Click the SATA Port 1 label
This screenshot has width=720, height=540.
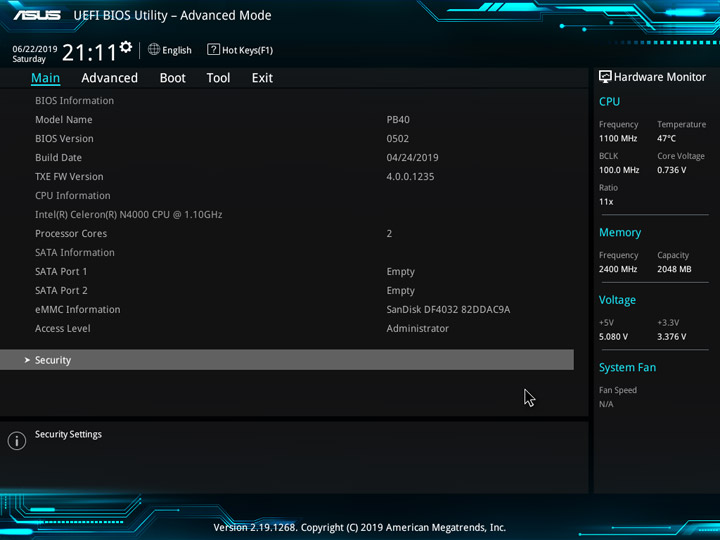[x=61, y=271]
